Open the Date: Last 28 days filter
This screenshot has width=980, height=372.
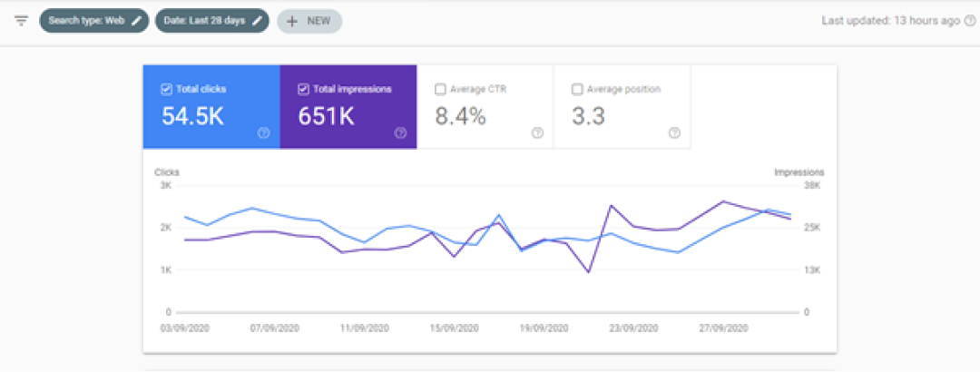[x=203, y=21]
